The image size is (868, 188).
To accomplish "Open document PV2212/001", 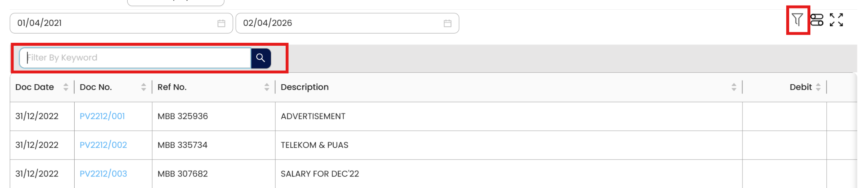I will point(102,116).
